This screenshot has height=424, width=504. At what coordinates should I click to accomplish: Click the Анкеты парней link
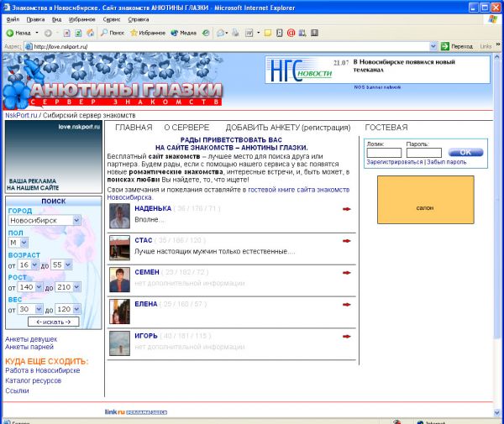(29, 347)
